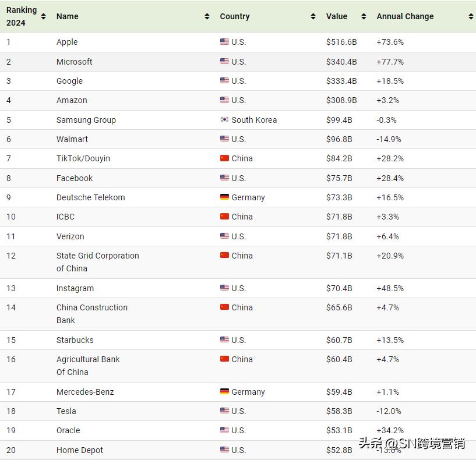Click the Germany flag in Deutsche Telekom row
This screenshot has height=460, width=476.
tap(224, 197)
